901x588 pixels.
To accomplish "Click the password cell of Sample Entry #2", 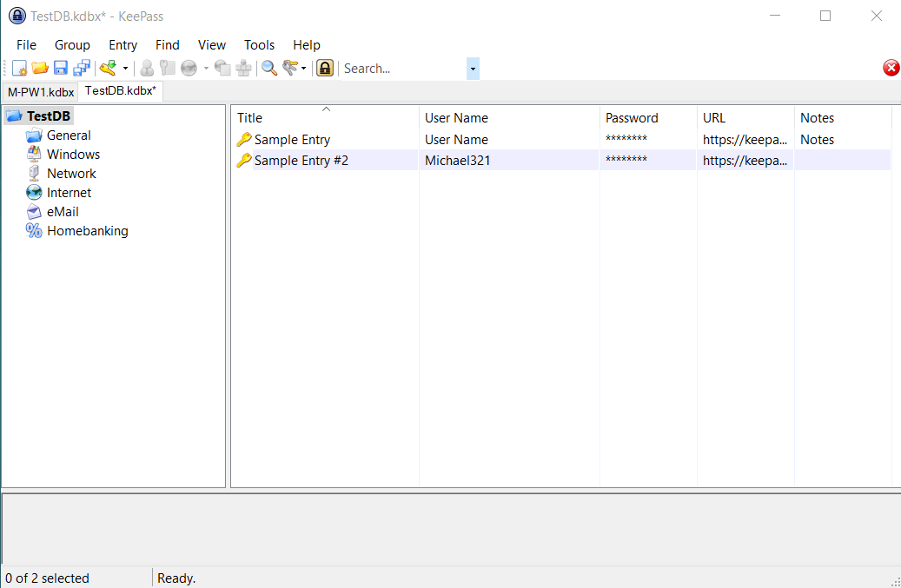I will click(x=648, y=160).
